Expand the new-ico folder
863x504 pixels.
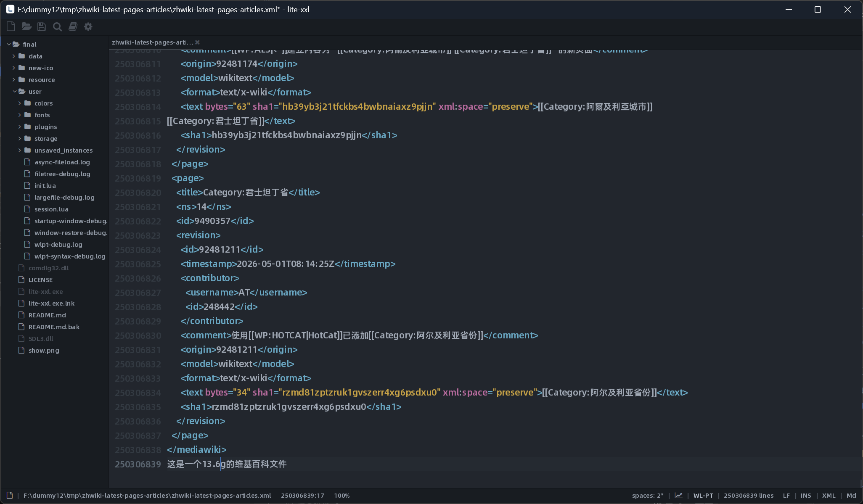click(14, 68)
